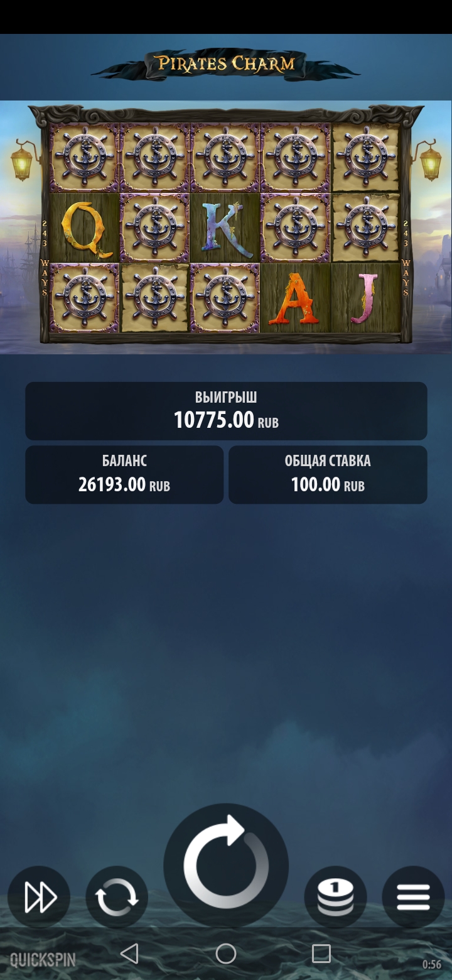Tap the БАЛАНС 26193.00 panel
The height and width of the screenshot is (980, 452).
coord(124,475)
